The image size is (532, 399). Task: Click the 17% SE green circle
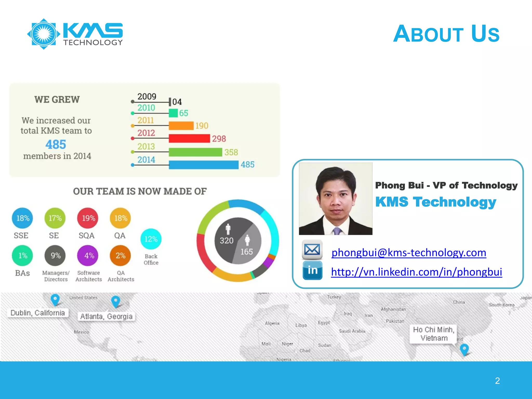coord(55,218)
